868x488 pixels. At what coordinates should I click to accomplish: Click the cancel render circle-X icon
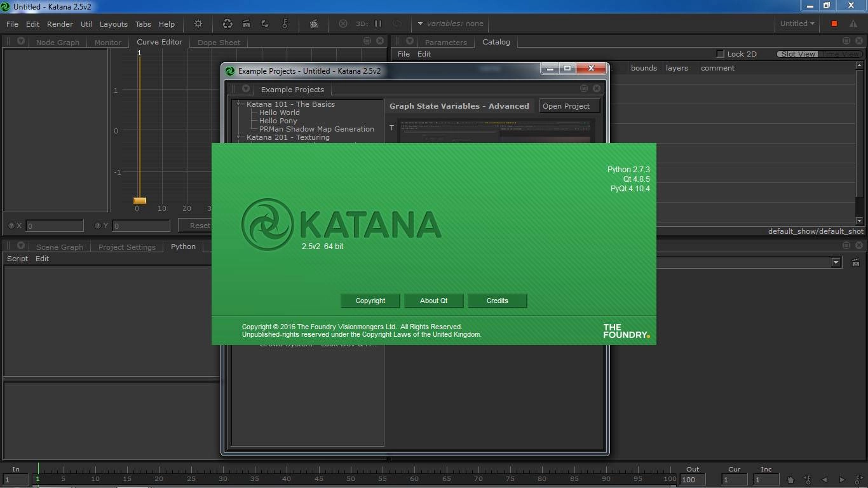[343, 24]
